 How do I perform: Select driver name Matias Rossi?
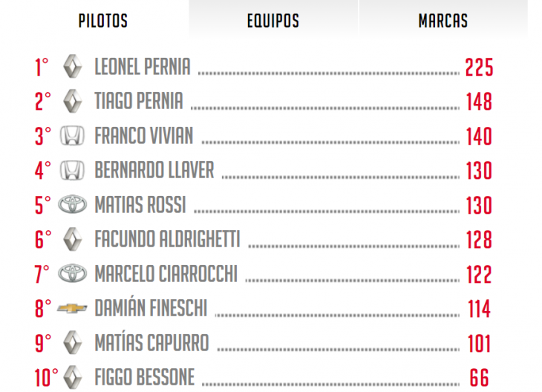[x=140, y=205]
